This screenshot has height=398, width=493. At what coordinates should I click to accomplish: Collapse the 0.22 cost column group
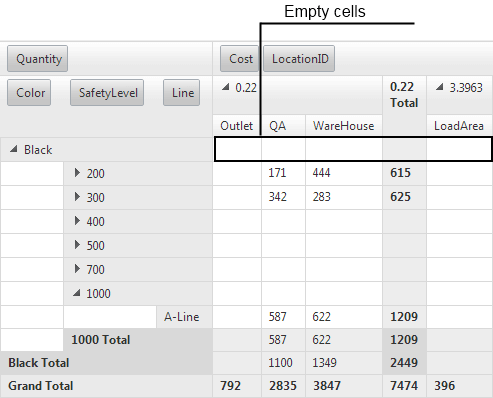[x=226, y=87]
